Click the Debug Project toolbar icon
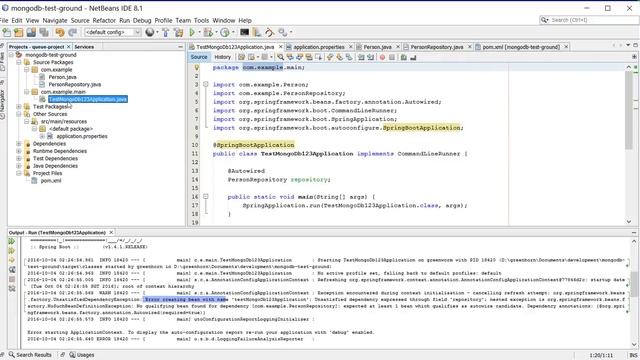This screenshot has height=360, width=640. (208, 32)
